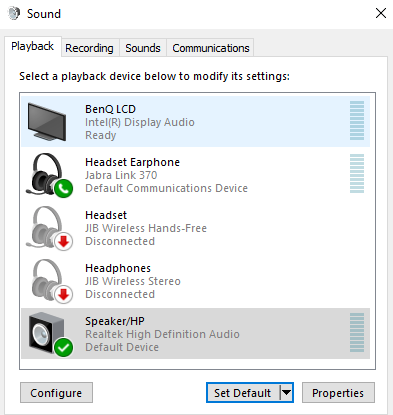Open the Set Default dropdown arrow
The height and width of the screenshot is (415, 393).
point(286,393)
